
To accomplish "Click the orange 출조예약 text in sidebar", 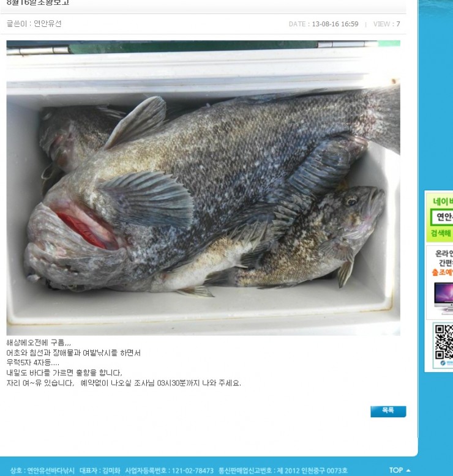I will [443, 272].
